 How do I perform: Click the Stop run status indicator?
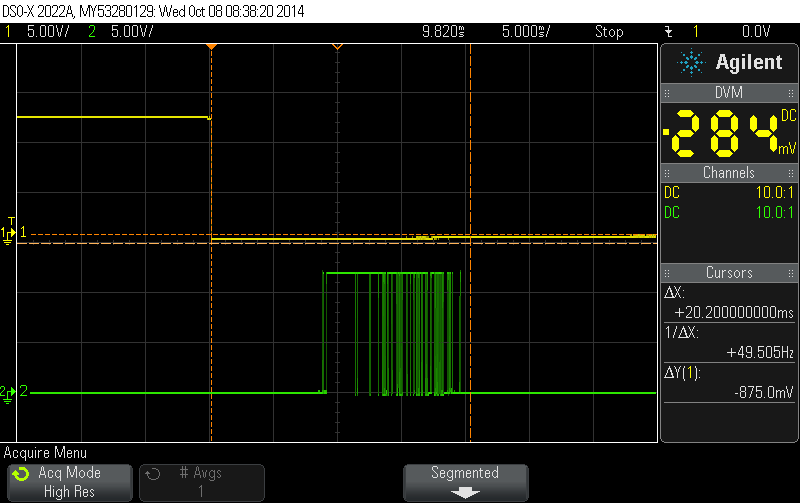click(x=609, y=32)
